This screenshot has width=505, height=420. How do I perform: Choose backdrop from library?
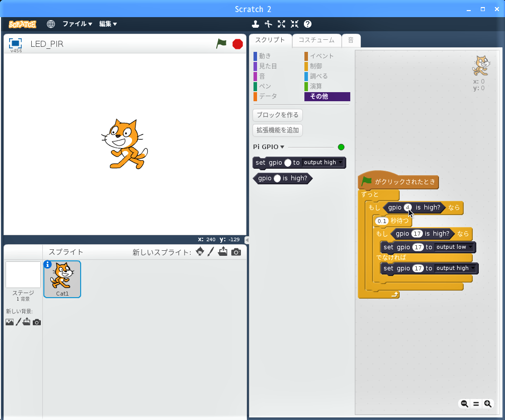[10, 322]
